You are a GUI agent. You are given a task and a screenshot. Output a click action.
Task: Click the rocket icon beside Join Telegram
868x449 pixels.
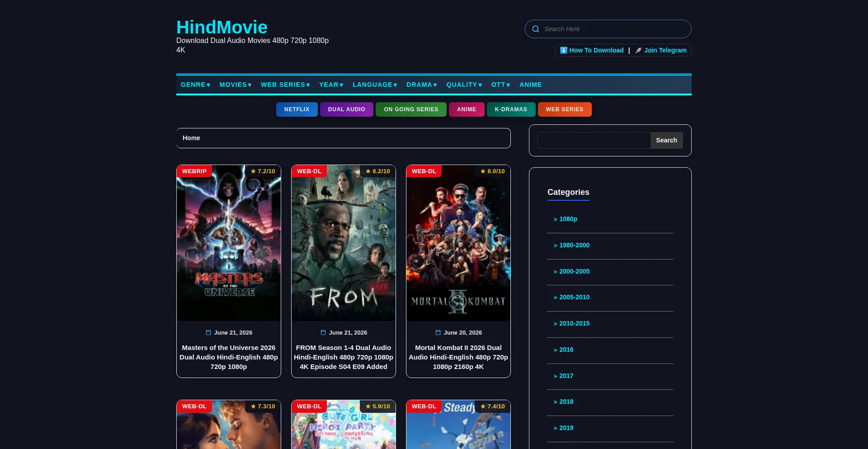pos(638,50)
